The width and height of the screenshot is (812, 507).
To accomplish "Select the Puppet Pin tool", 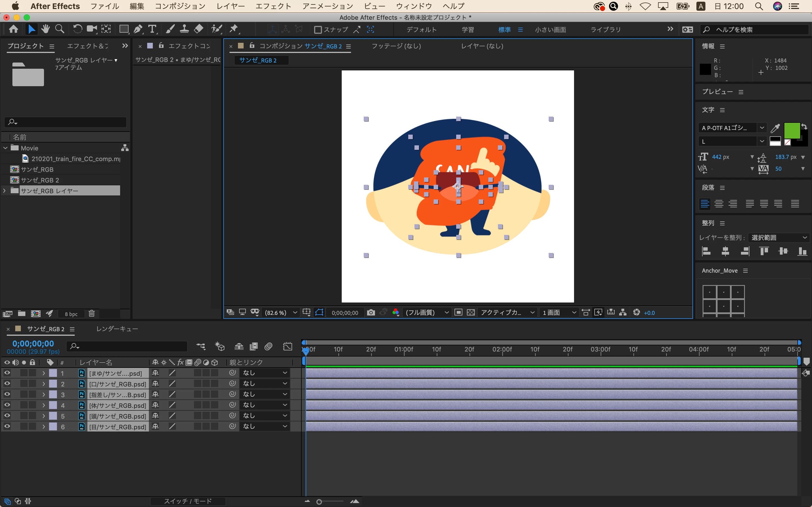I will 234,30.
